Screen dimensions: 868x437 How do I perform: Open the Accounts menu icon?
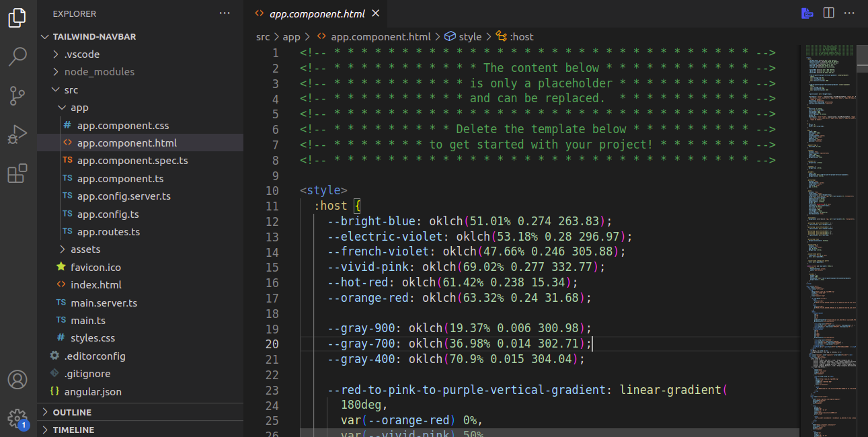click(17, 380)
